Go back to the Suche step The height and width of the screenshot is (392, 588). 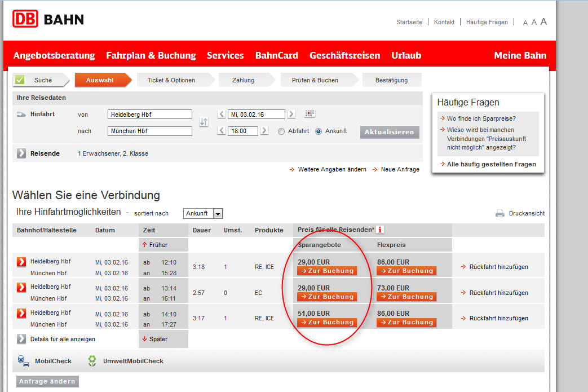click(x=41, y=80)
